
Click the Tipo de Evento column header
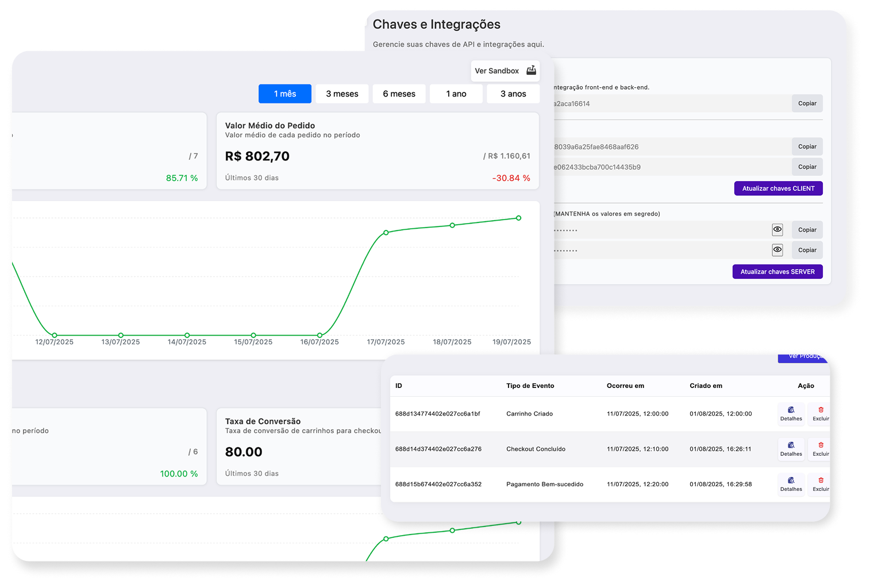530,386
